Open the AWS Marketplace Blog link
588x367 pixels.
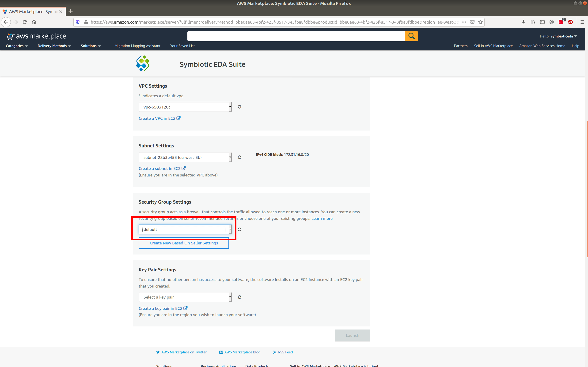tap(240, 352)
